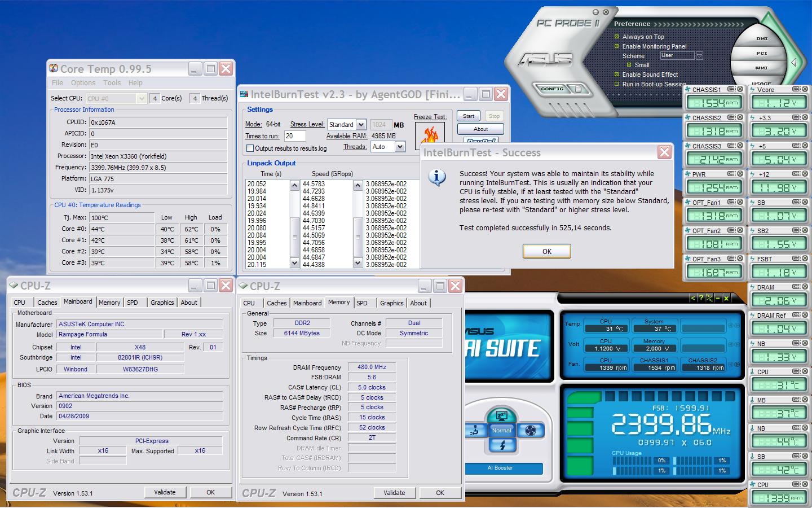
Task: Click the log sheet icon beside CONFIG
Action: (x=578, y=89)
